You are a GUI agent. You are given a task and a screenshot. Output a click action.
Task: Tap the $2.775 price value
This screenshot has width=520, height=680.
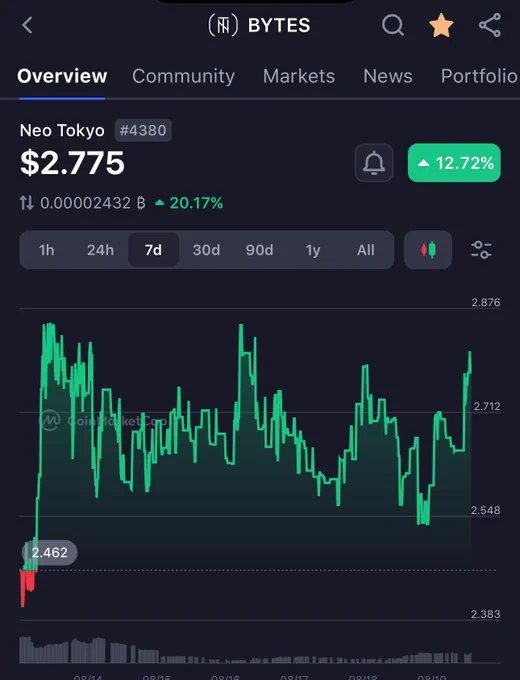72,163
